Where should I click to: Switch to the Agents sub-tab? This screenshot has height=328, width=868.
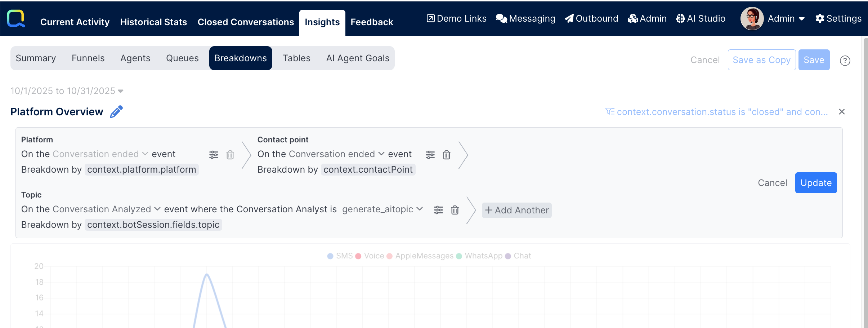[135, 58]
